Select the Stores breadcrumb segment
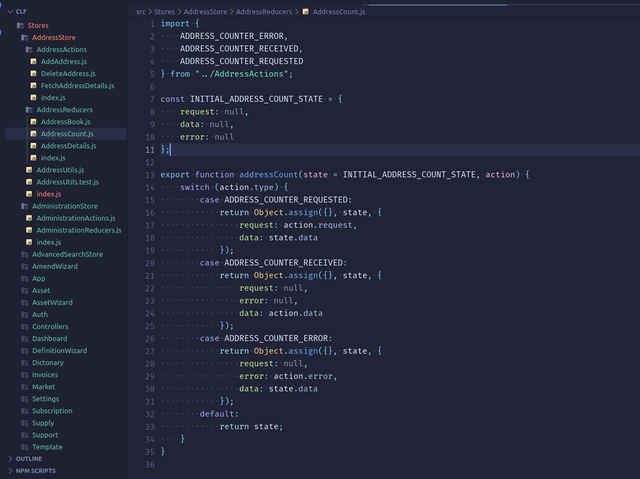The image size is (640, 479). pos(164,11)
